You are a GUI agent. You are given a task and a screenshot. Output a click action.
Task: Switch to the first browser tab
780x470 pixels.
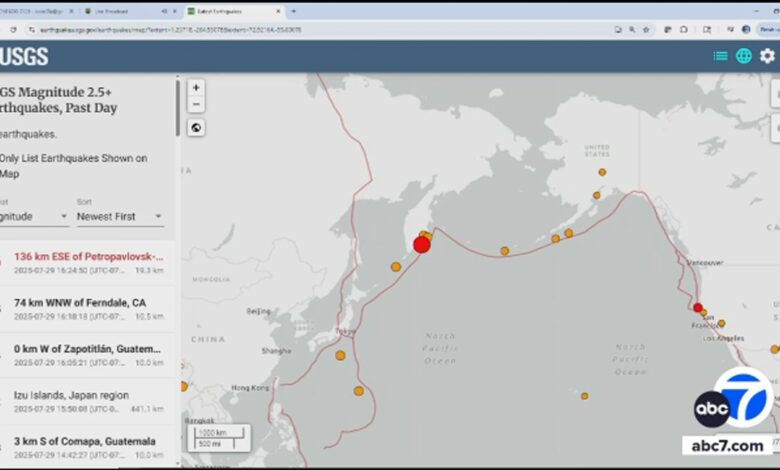[x=37, y=11]
